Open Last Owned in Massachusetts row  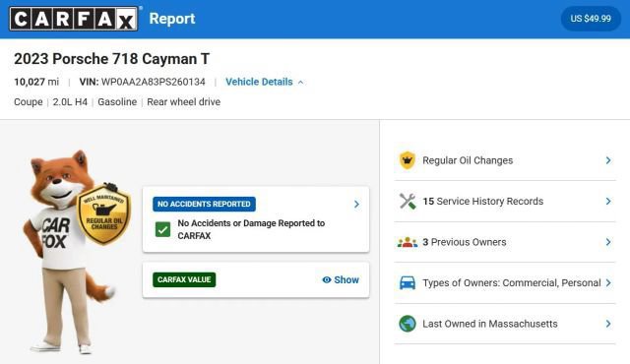click(x=505, y=324)
